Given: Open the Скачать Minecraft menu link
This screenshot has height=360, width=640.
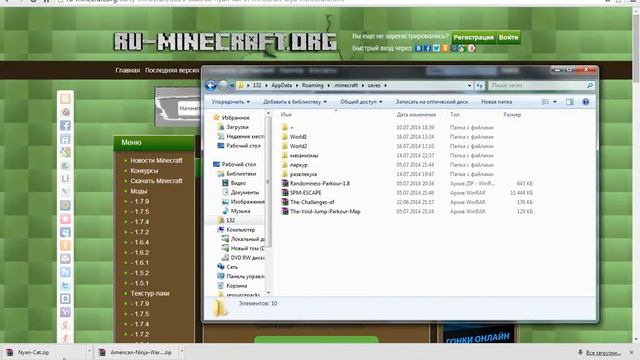Looking at the screenshot, I should click(x=156, y=181).
